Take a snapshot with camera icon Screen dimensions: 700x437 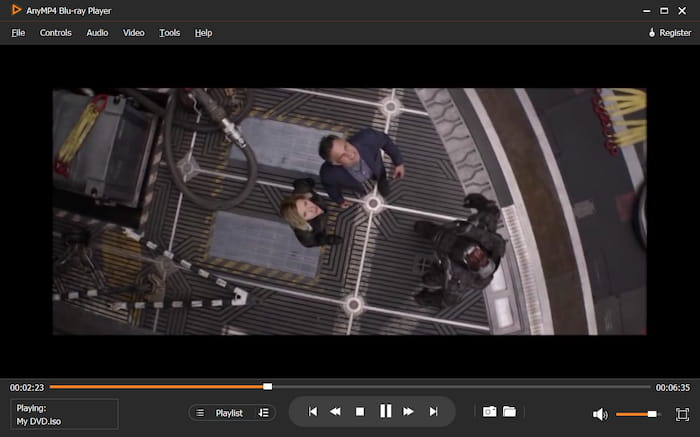tap(489, 412)
